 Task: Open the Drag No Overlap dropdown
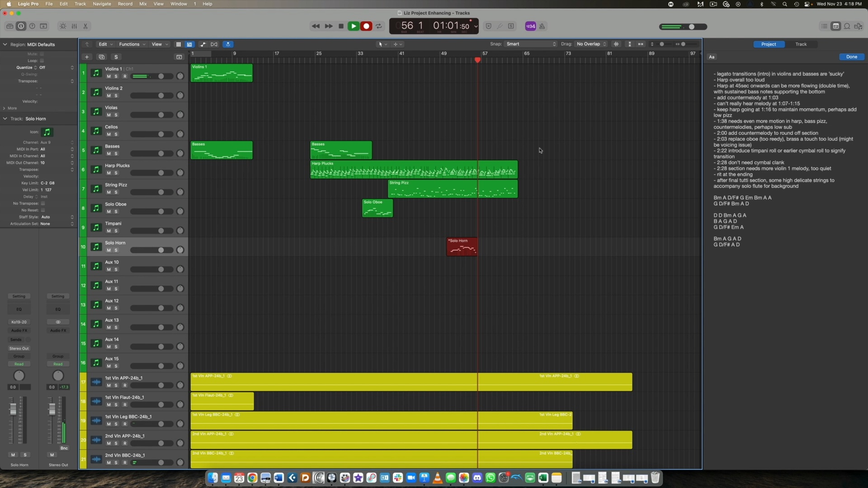[591, 44]
